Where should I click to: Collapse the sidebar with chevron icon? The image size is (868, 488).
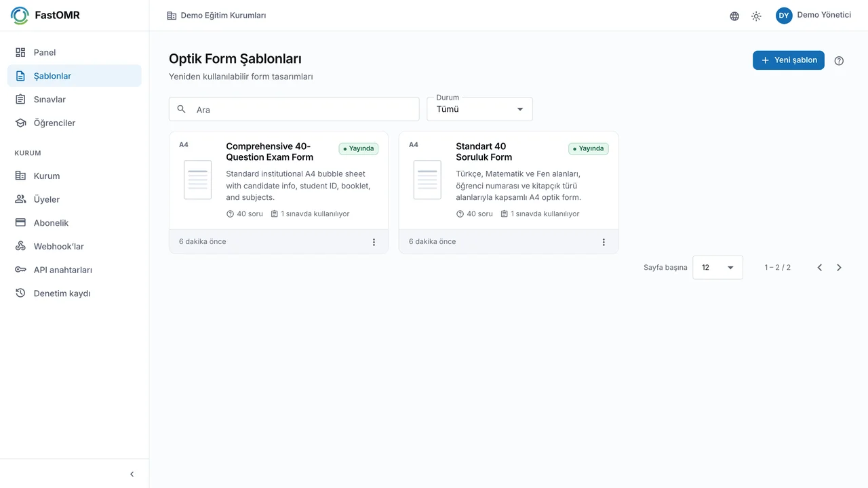(x=132, y=474)
